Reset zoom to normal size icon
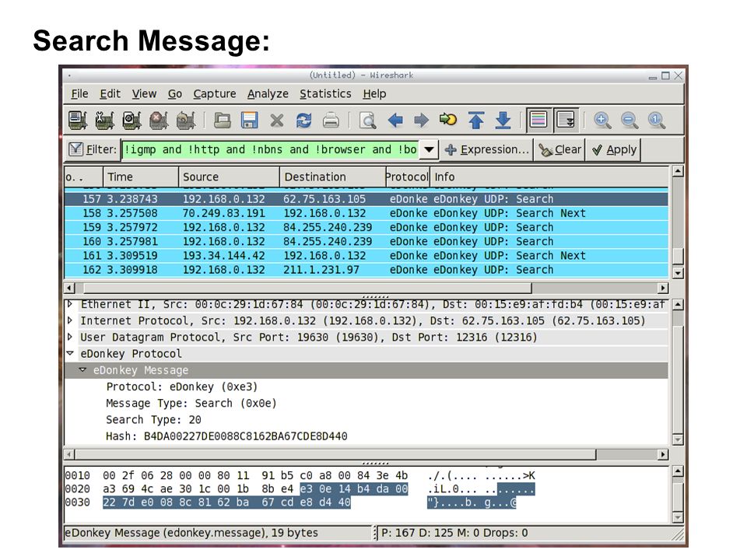The width and height of the screenshot is (747, 560). (x=657, y=120)
